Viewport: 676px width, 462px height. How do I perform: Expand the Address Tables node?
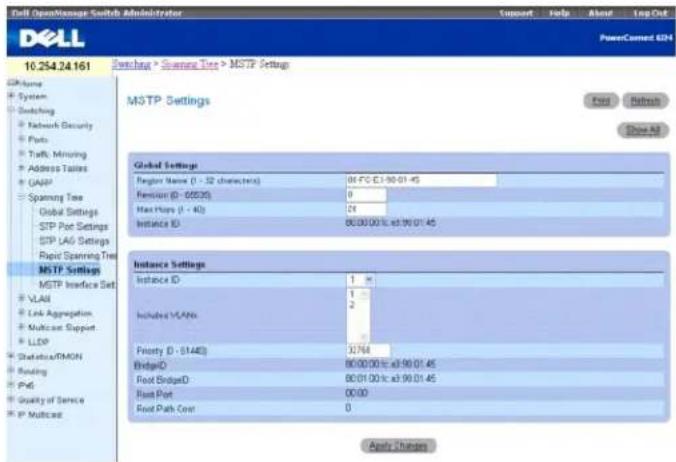[22, 168]
